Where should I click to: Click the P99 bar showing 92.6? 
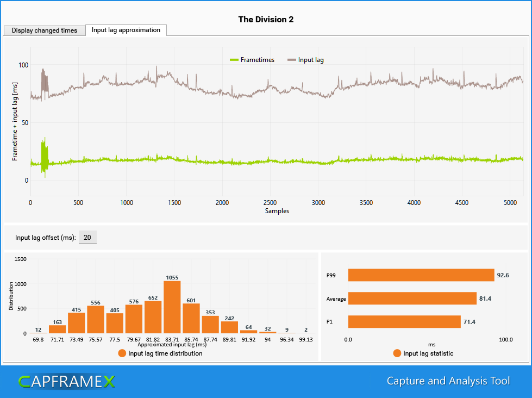pyautogui.click(x=421, y=275)
